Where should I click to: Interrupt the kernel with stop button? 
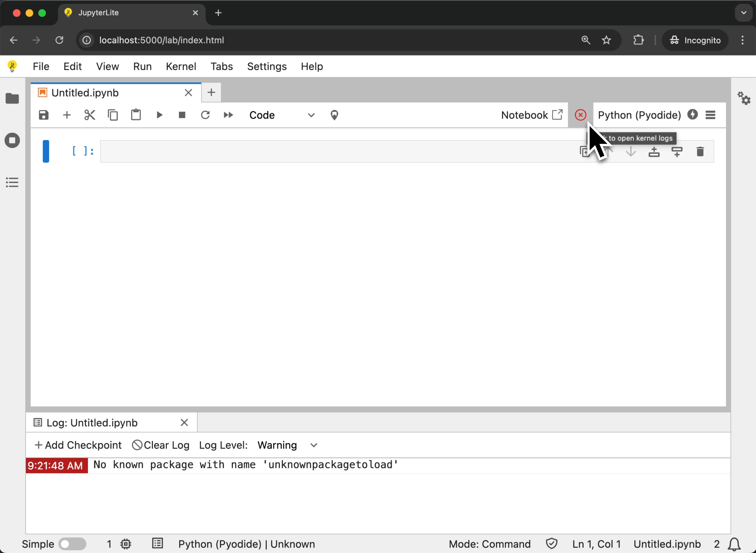click(182, 115)
